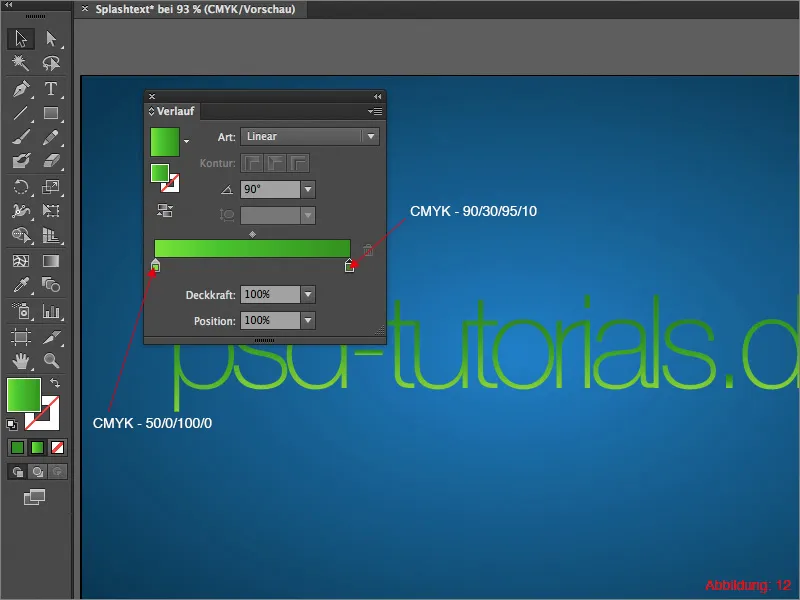The height and width of the screenshot is (600, 800).
Task: Apply solid Color mode button
Action: pos(17,447)
